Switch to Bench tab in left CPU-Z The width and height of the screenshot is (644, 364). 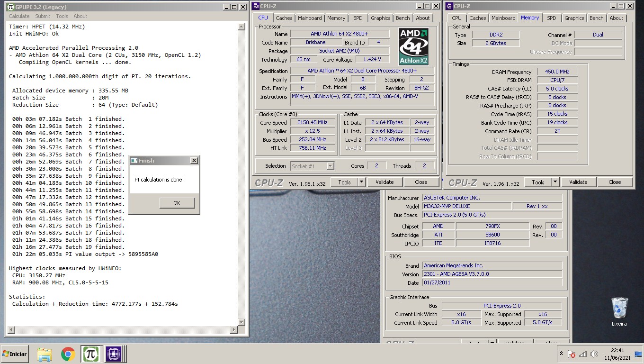point(403,18)
